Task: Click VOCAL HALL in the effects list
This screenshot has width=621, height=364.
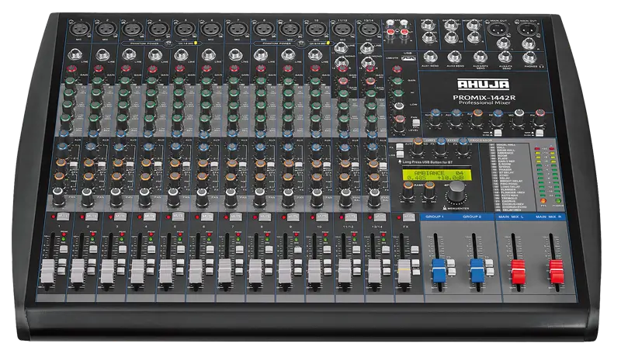Action: tap(506, 145)
